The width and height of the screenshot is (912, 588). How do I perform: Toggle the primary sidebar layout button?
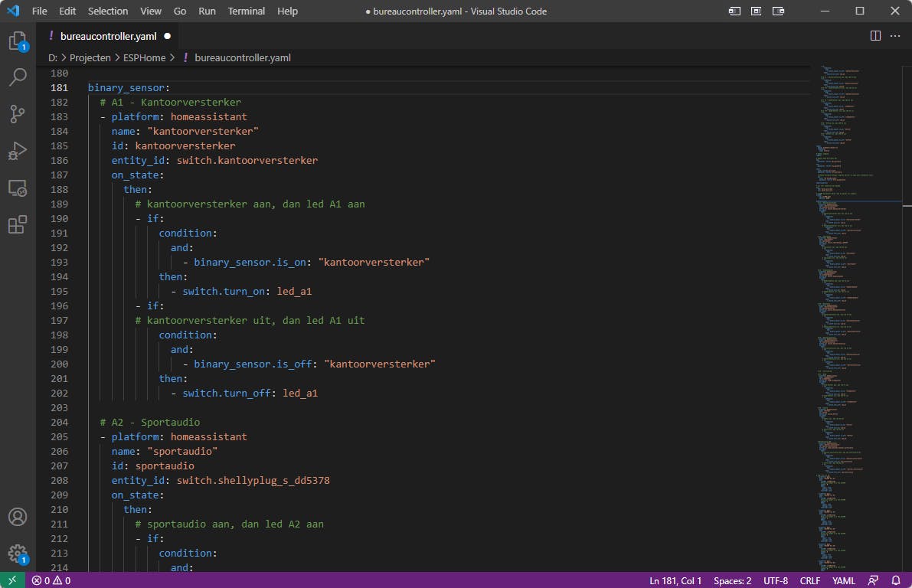(734, 11)
